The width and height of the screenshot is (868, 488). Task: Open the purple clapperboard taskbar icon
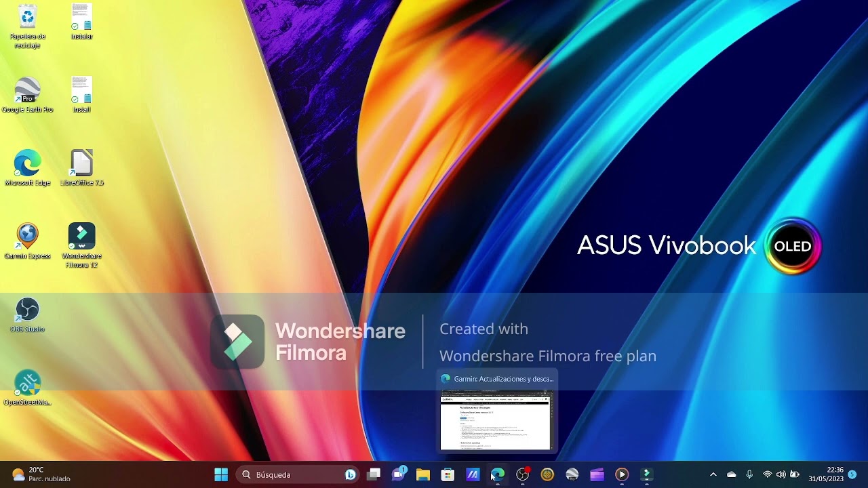pos(597,474)
